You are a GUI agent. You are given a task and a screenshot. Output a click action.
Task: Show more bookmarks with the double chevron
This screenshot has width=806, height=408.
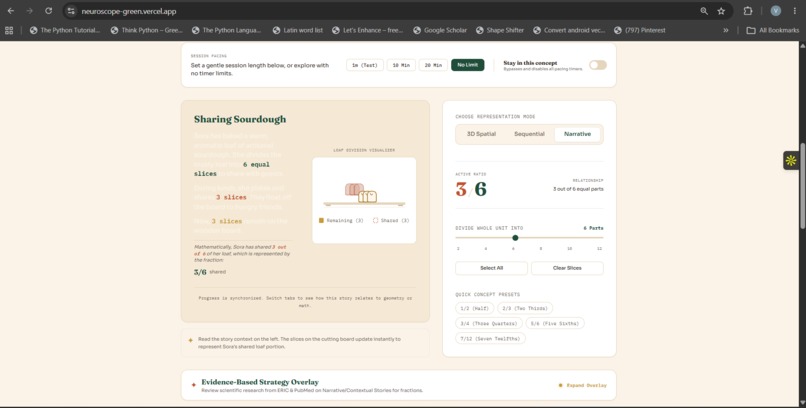click(726, 30)
